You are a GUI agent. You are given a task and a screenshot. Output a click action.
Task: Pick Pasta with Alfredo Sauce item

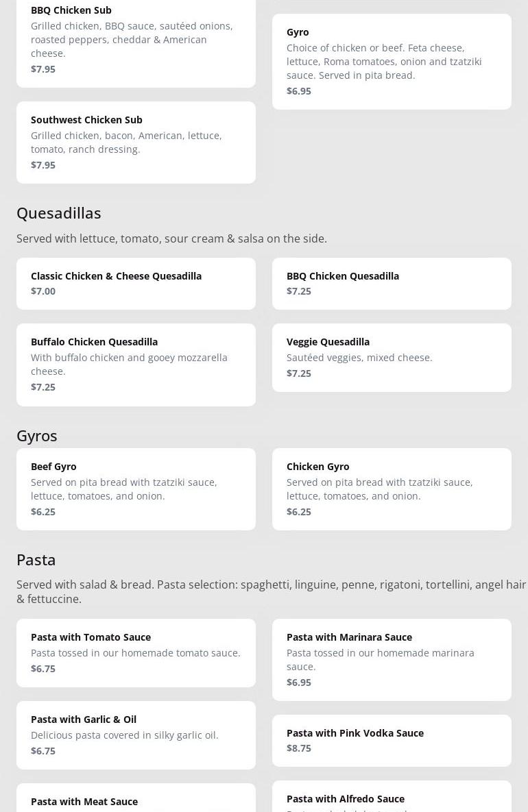392,798
